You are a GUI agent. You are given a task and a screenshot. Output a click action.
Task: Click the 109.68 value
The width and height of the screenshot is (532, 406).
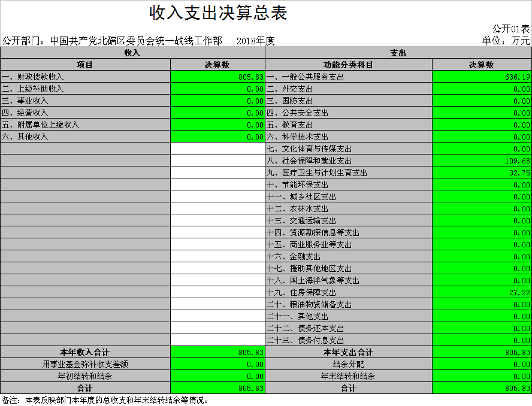(482, 160)
